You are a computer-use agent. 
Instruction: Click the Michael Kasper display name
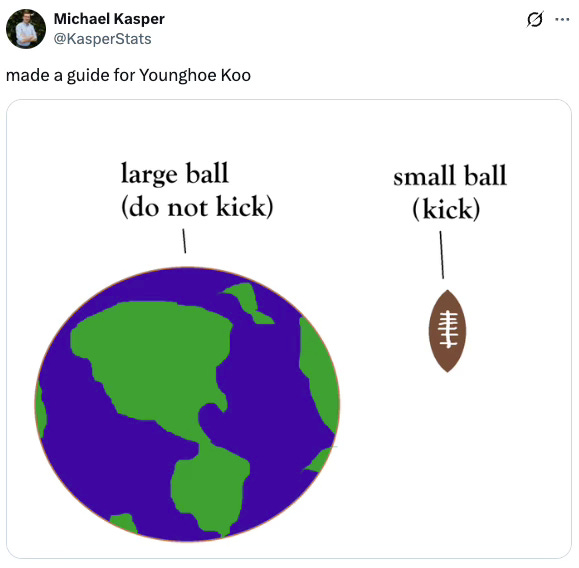click(109, 19)
